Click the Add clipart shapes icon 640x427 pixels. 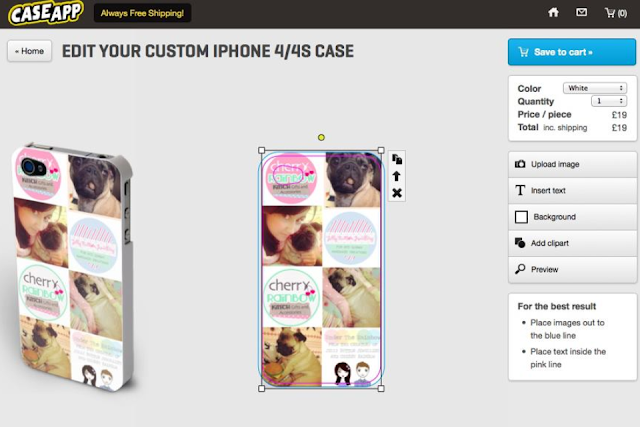(x=520, y=243)
